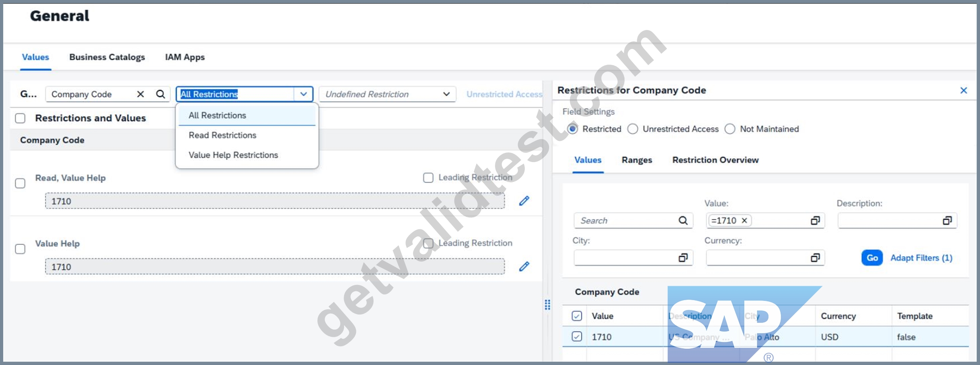Select the Not Maintained radio button
Viewport: 980px width, 365px height.
click(x=730, y=129)
